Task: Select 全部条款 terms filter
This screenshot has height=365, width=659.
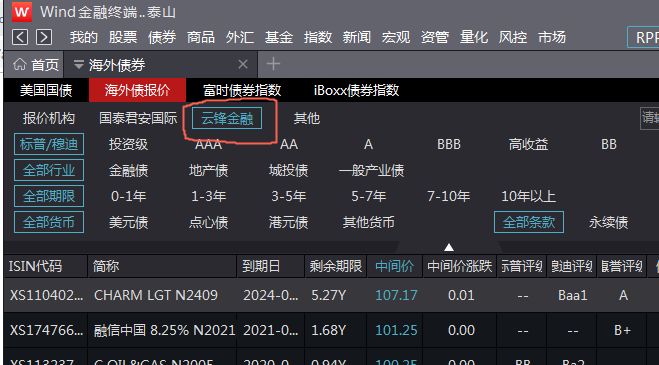Action: 529,222
